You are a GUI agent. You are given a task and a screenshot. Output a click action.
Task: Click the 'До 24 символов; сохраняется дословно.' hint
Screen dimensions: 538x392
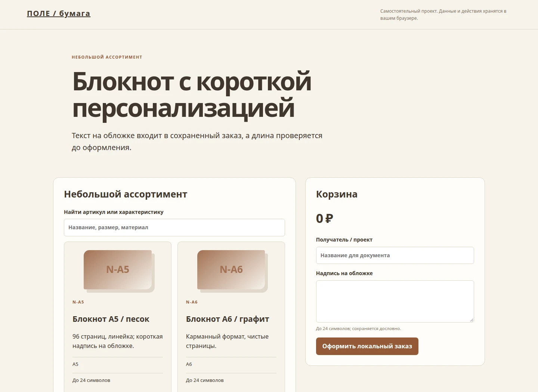(x=358, y=329)
